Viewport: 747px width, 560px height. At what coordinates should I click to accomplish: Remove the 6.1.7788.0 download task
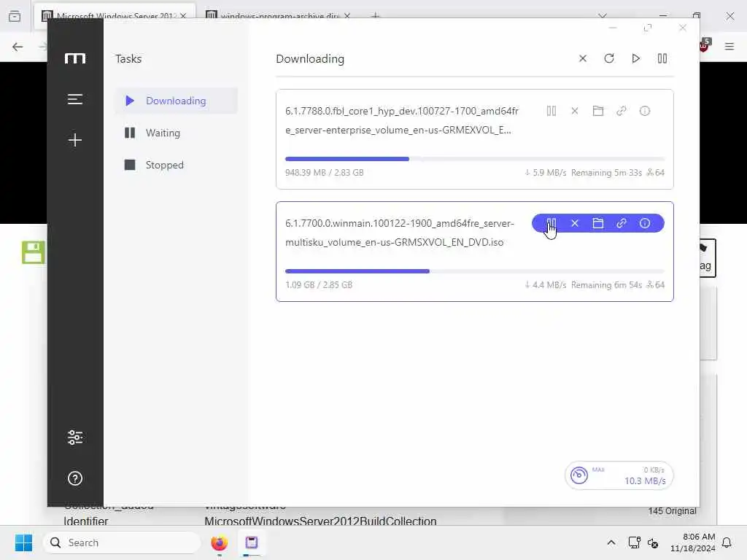(575, 111)
